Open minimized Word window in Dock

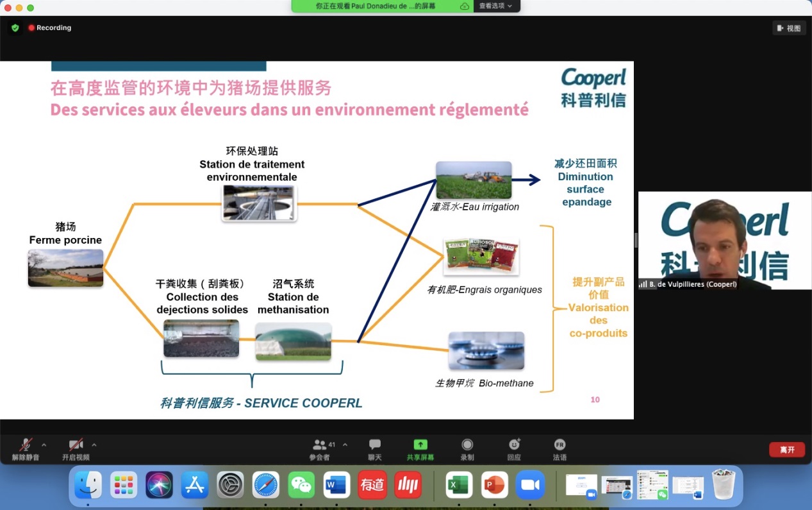tap(688, 487)
